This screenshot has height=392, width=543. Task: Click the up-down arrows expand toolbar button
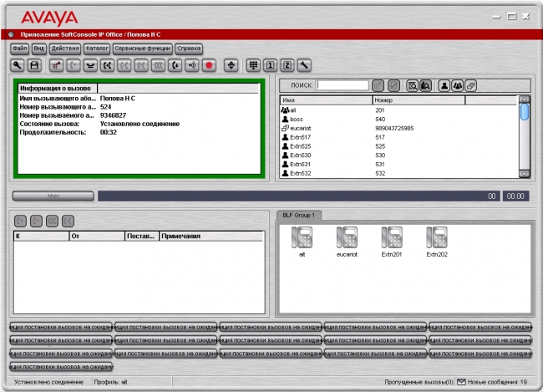[x=231, y=65]
